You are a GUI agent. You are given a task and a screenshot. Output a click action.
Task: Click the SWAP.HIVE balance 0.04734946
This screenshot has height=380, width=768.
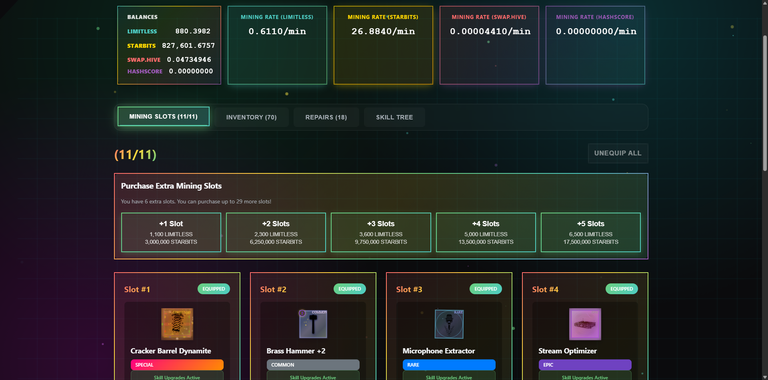click(x=189, y=59)
